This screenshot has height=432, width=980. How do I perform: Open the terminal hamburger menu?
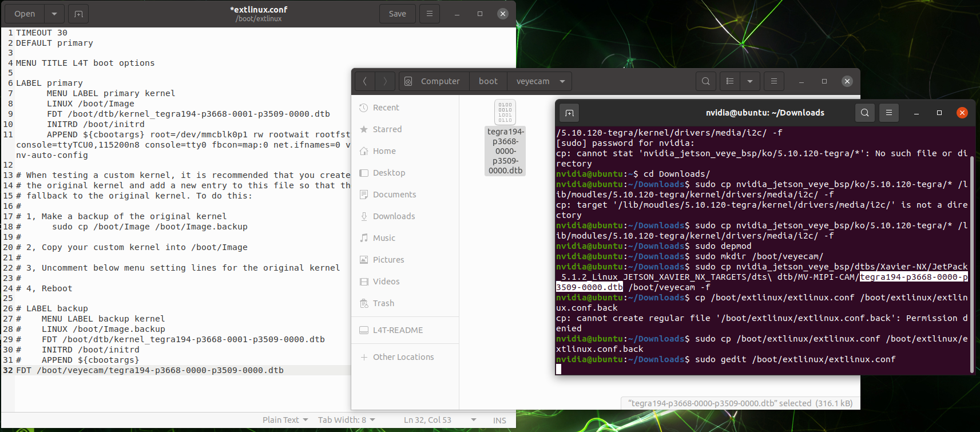(888, 113)
